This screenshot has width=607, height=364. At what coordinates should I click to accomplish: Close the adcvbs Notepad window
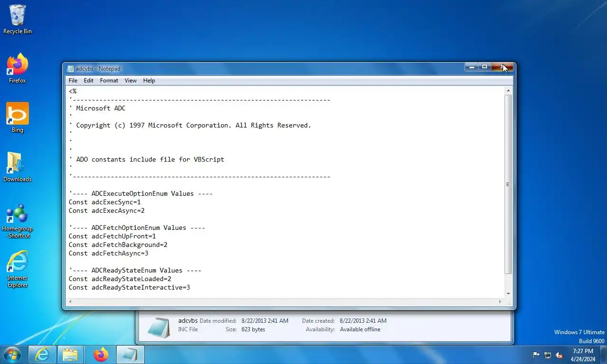coord(502,67)
